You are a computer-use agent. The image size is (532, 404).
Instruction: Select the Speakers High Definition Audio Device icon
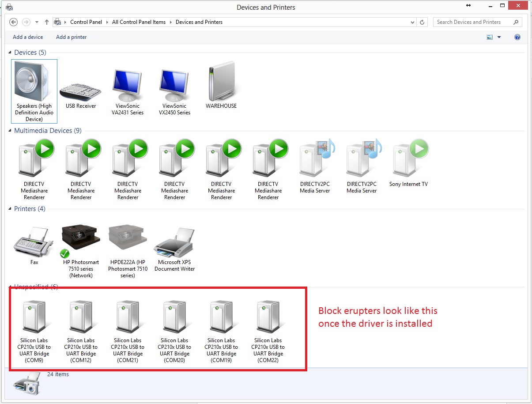point(34,91)
